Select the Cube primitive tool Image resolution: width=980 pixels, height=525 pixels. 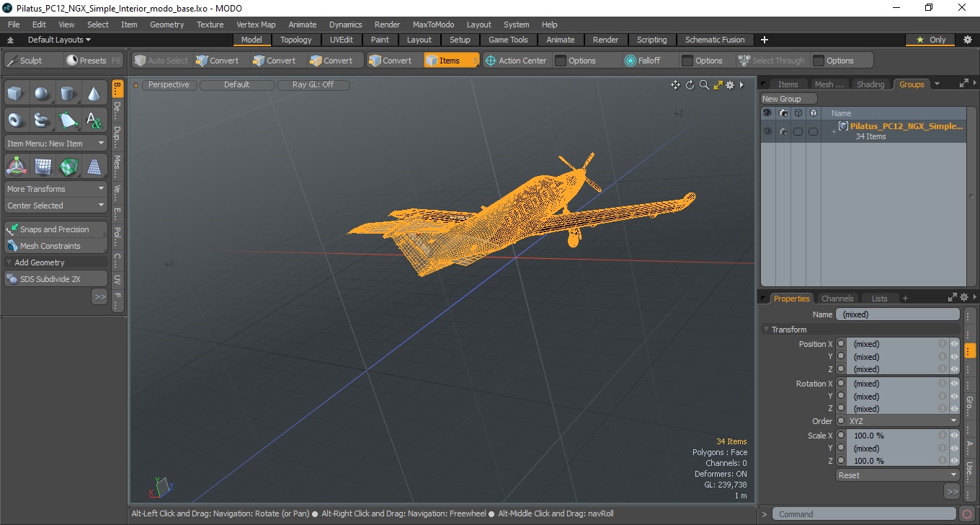[16, 94]
